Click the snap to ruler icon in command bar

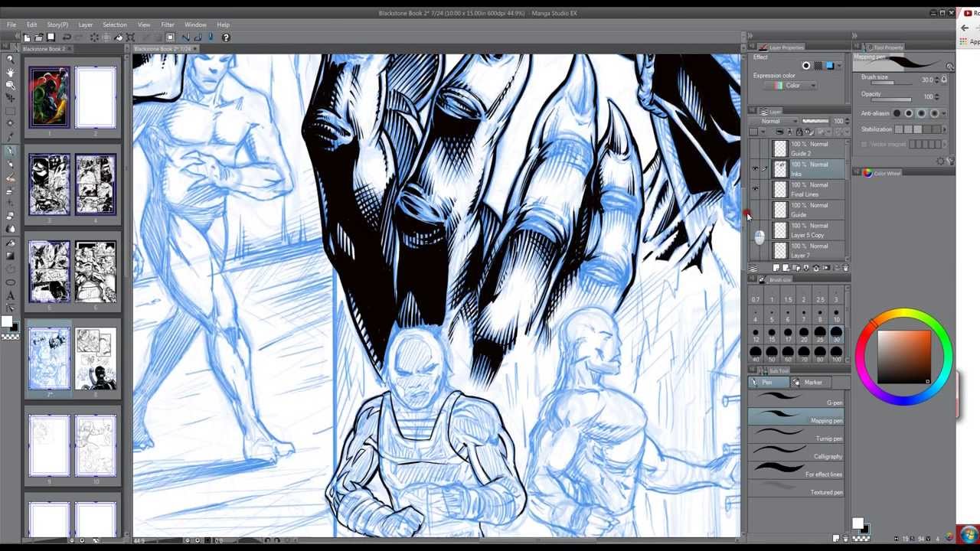click(185, 37)
